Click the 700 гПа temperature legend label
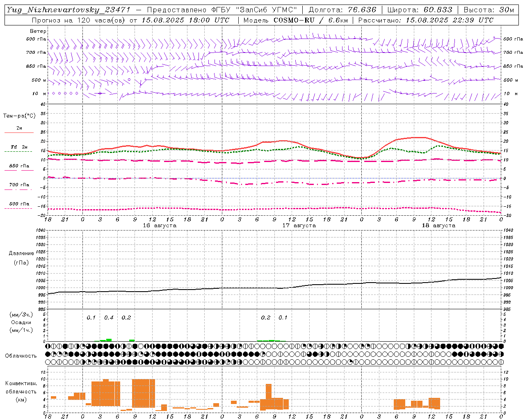This screenshot has width=525, height=420. click(19, 185)
